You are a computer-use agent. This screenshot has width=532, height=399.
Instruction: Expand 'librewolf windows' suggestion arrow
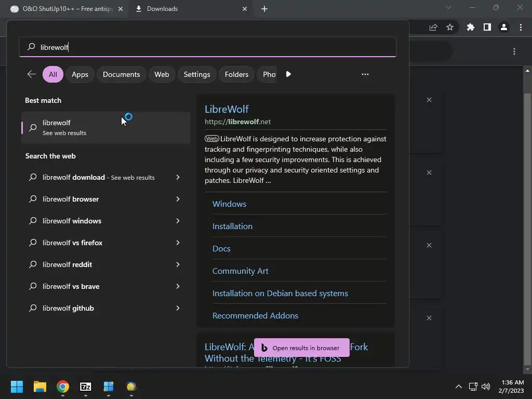(178, 221)
